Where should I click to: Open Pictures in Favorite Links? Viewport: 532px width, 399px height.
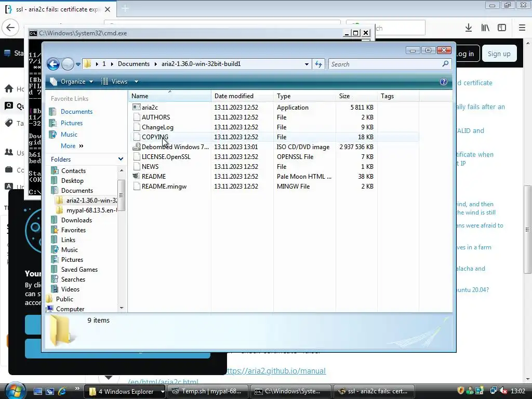tap(72, 123)
